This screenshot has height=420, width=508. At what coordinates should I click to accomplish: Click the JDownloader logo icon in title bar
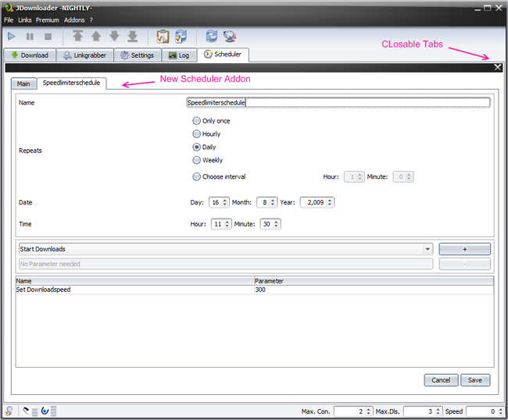tap(9, 8)
